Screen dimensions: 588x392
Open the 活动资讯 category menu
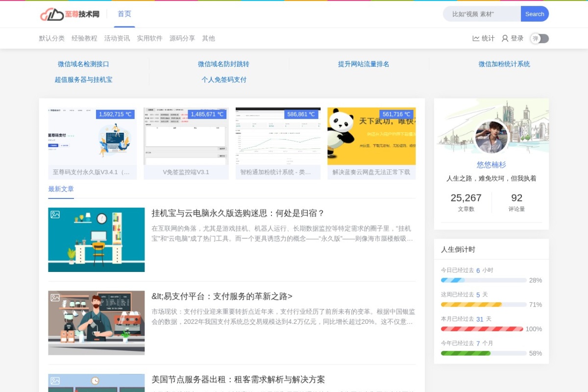click(117, 38)
